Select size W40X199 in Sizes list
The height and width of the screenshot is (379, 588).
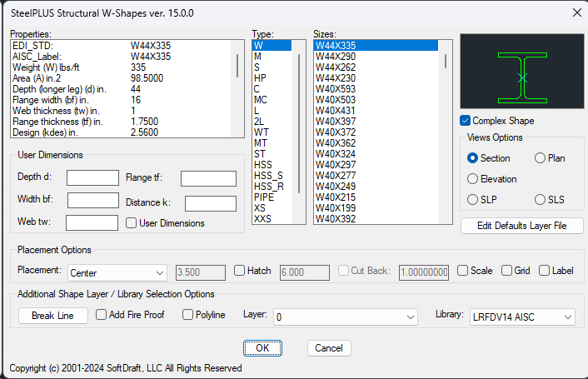click(376, 208)
